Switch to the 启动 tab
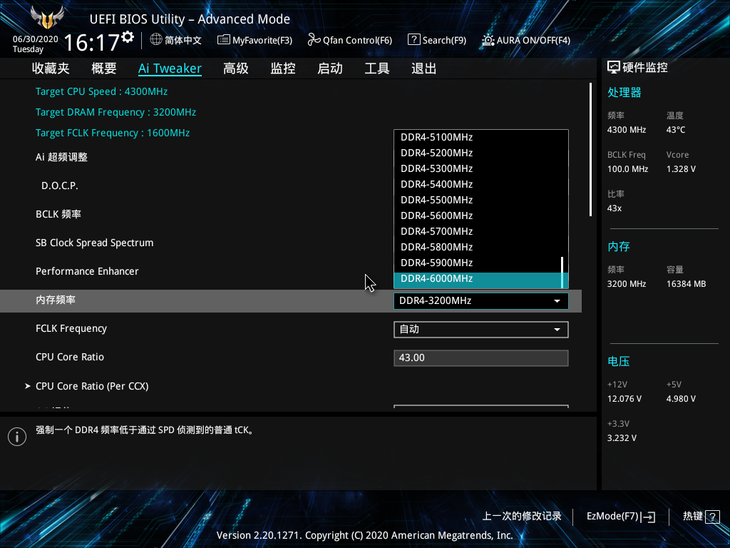Image resolution: width=730 pixels, height=548 pixels. [330, 68]
